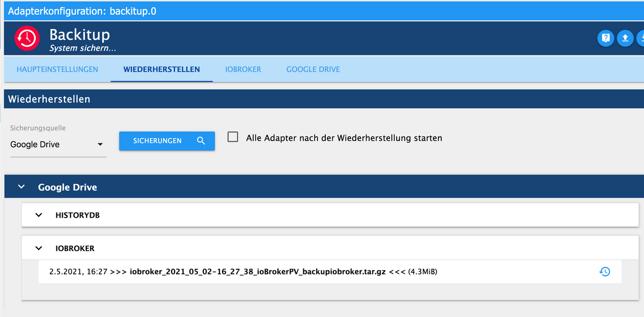Enable starting all adapters after restore
Image resolution: width=644 pixels, height=317 pixels.
(x=233, y=137)
